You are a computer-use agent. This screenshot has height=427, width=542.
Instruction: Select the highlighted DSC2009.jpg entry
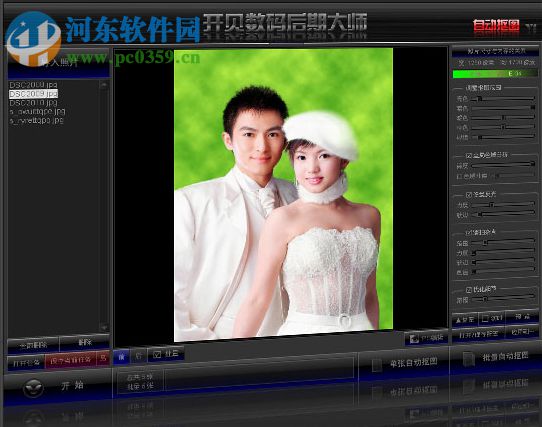coord(34,94)
